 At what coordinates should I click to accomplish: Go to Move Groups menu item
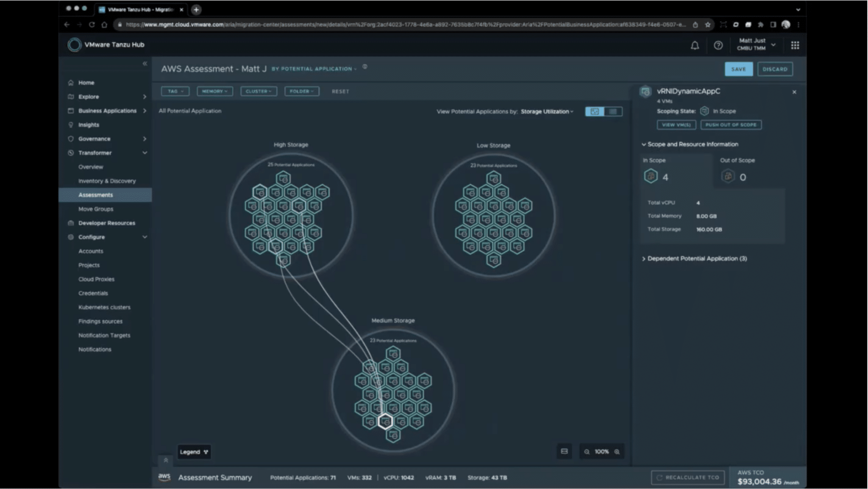[x=96, y=209]
